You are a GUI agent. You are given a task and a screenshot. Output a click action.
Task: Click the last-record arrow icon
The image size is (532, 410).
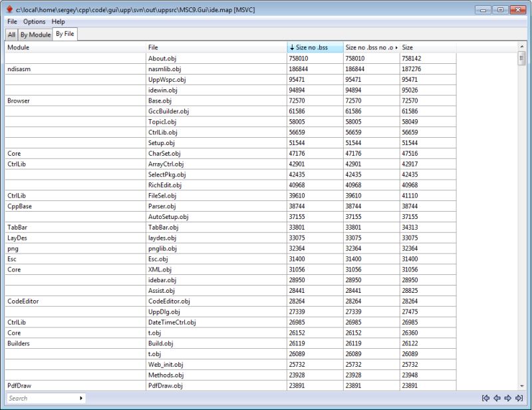click(x=519, y=398)
